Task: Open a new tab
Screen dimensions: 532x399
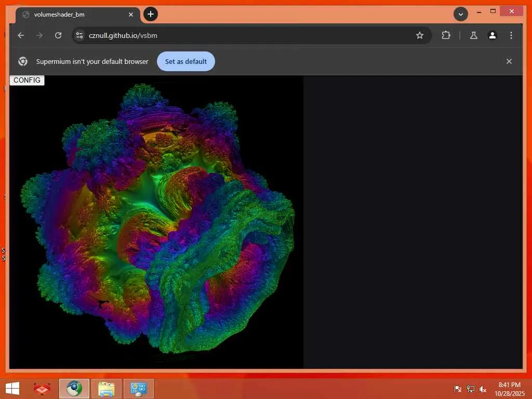Action: click(151, 14)
